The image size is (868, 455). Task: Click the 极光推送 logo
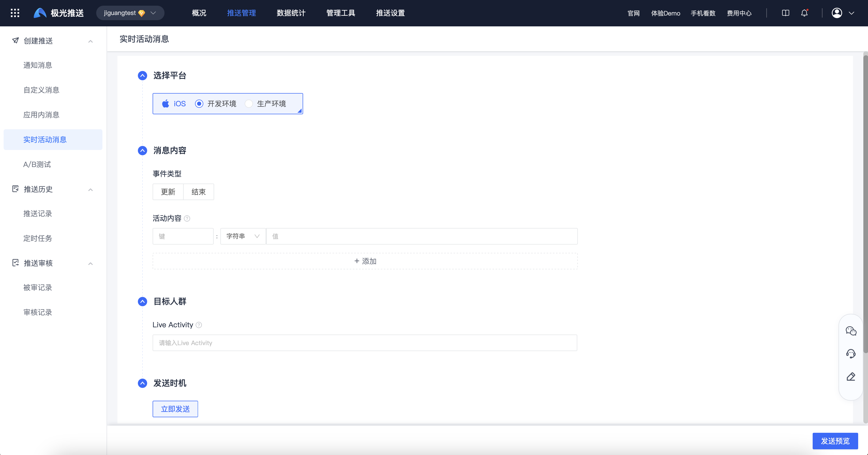pos(59,13)
